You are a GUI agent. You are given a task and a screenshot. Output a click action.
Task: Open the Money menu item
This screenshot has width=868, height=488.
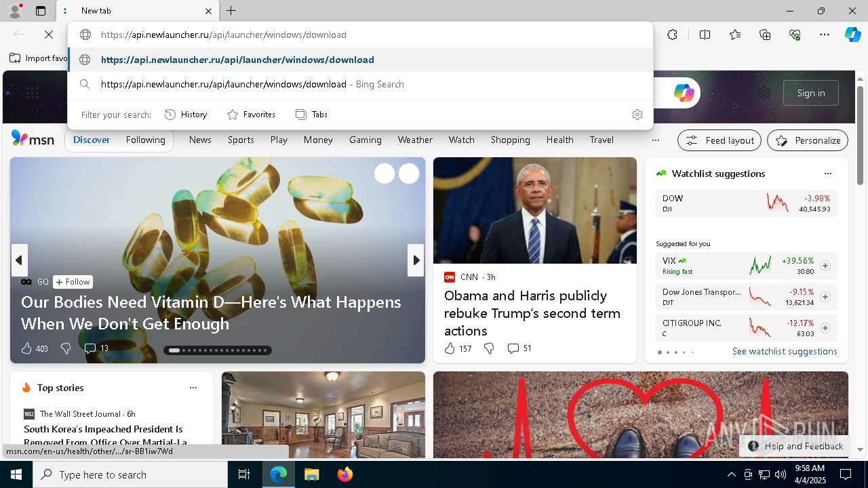pos(318,140)
